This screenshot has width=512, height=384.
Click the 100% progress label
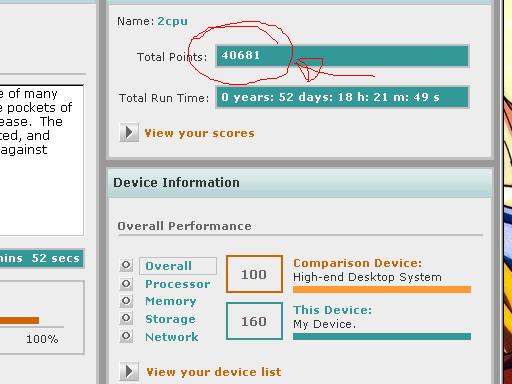(42, 339)
